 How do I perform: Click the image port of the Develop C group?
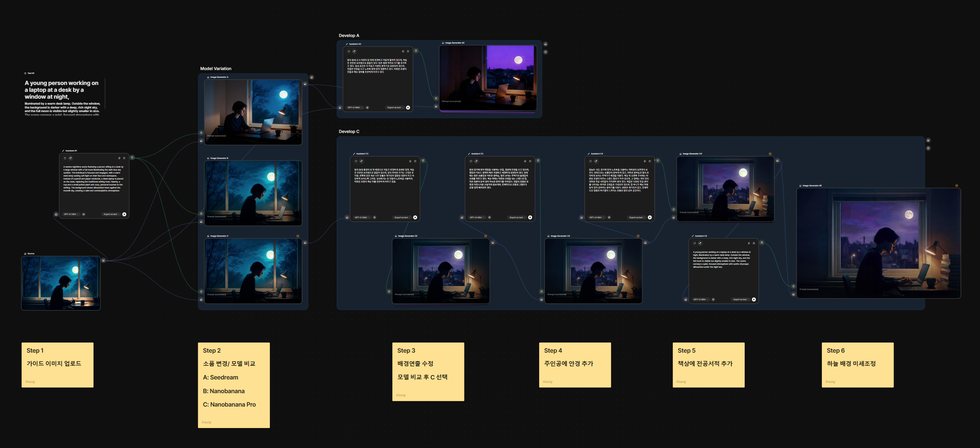point(928,140)
